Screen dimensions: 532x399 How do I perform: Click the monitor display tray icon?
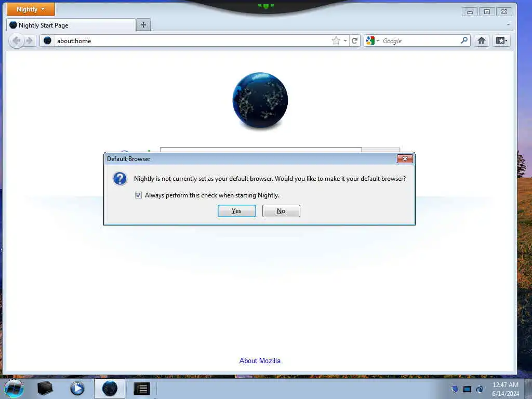coord(467,389)
